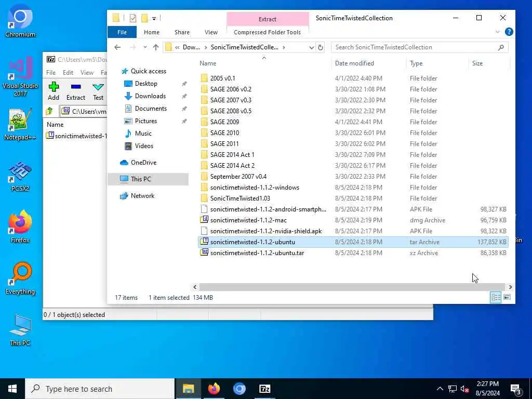
Task: Click the Test icon in 7-Zip toolbar
Action: click(98, 87)
